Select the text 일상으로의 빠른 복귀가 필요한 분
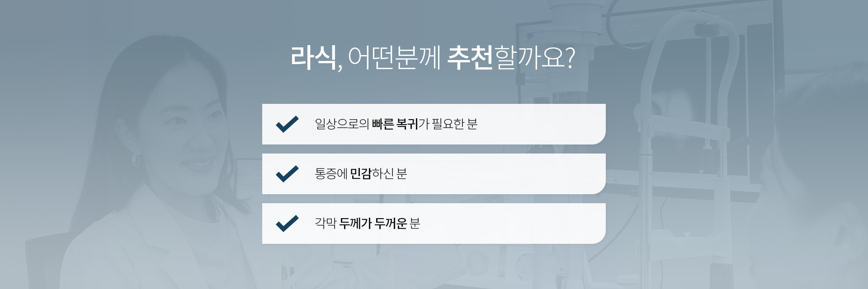The image size is (868, 289). click(396, 124)
